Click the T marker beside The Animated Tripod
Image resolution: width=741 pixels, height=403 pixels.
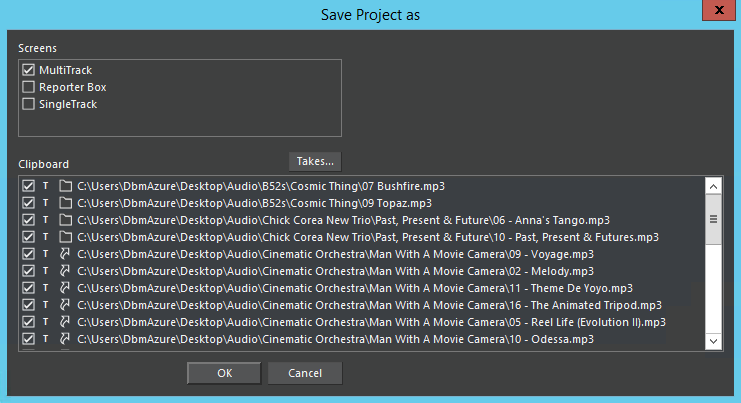point(45,305)
